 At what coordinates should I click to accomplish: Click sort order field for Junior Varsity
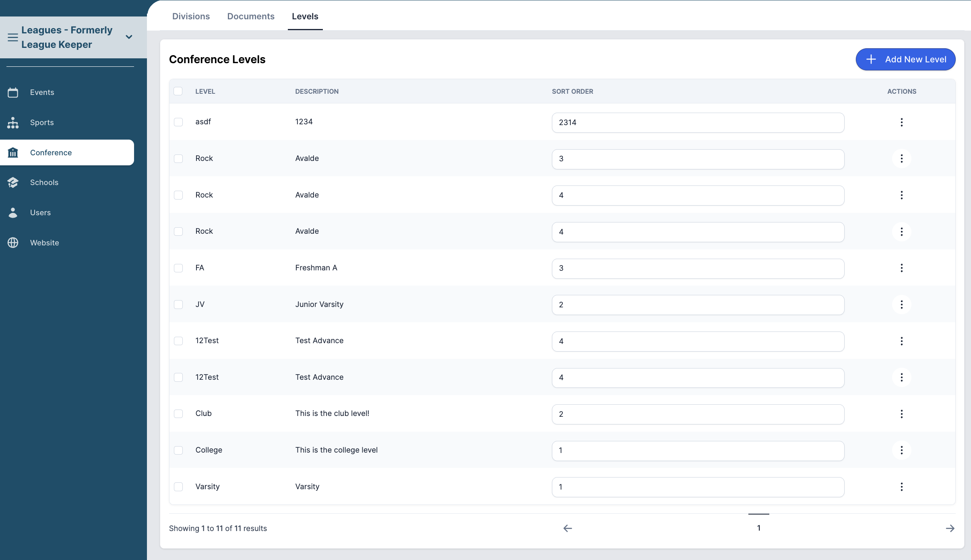tap(698, 305)
